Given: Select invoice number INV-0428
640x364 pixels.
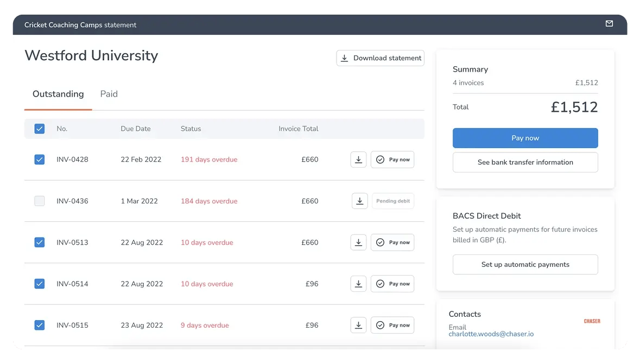Looking at the screenshot, I should coord(72,159).
